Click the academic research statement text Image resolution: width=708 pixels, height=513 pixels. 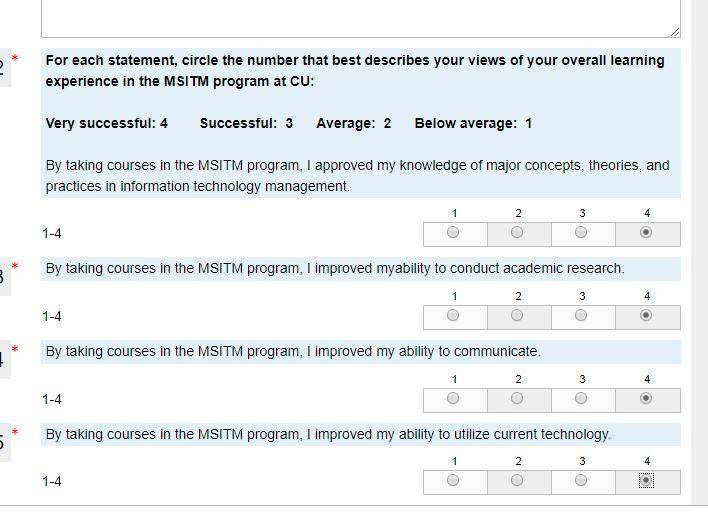335,268
